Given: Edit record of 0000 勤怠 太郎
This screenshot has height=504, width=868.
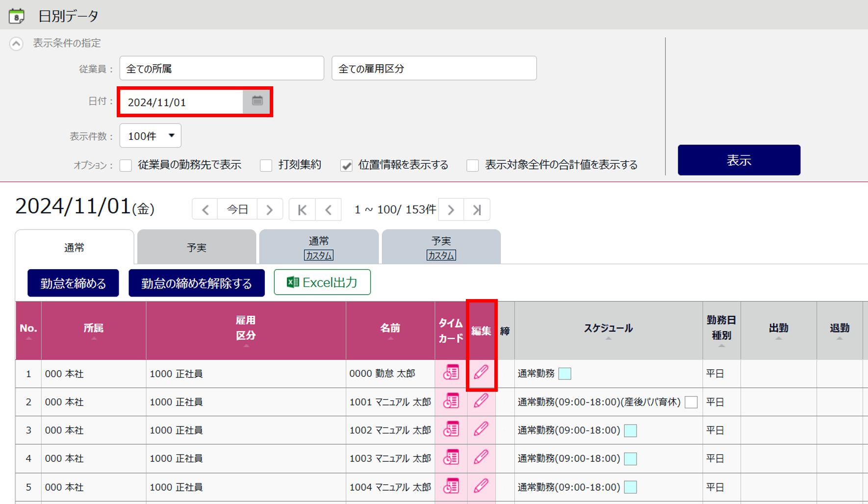Looking at the screenshot, I should [x=481, y=372].
